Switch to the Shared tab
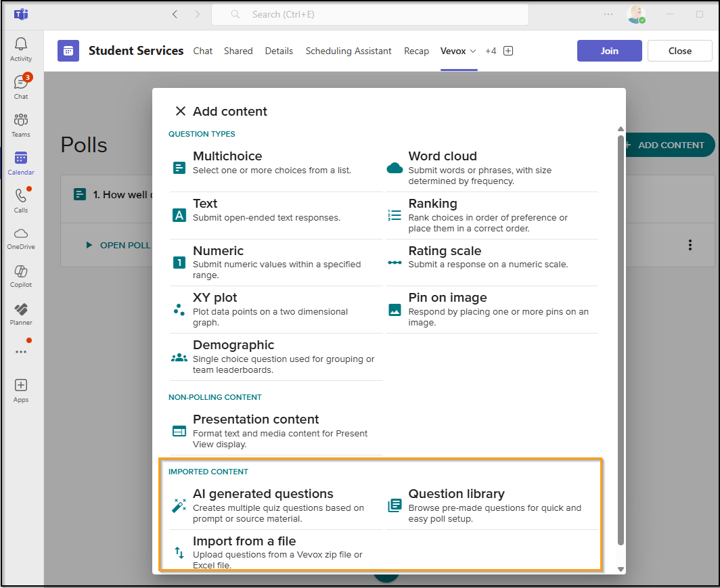 click(238, 51)
